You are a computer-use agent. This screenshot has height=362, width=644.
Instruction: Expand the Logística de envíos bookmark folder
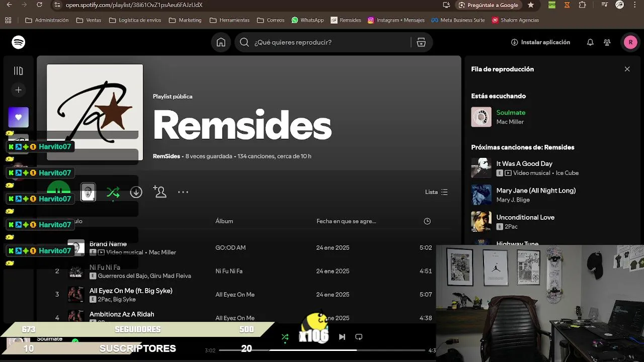point(135,20)
